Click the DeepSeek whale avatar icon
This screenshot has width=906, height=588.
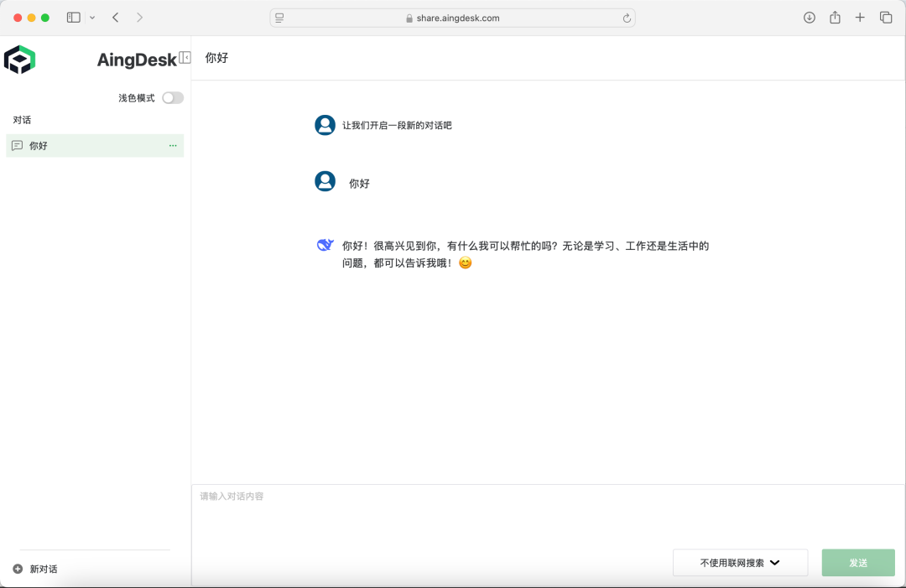pyautogui.click(x=325, y=245)
